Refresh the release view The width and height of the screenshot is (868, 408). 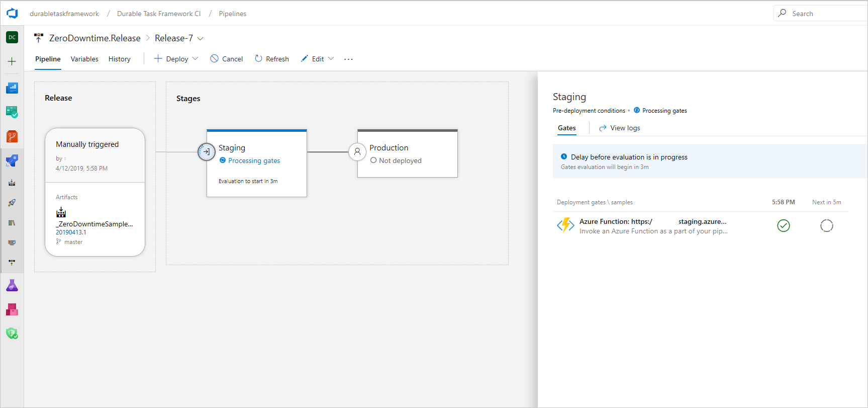tap(271, 59)
